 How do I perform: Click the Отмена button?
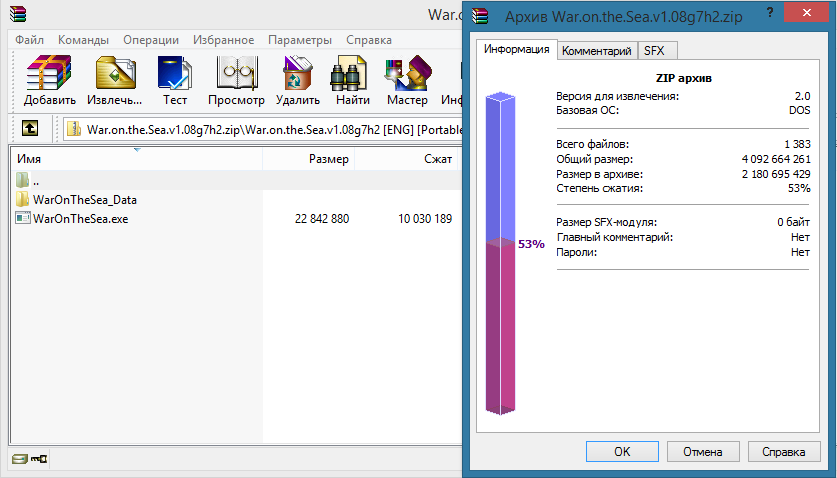pos(703,452)
